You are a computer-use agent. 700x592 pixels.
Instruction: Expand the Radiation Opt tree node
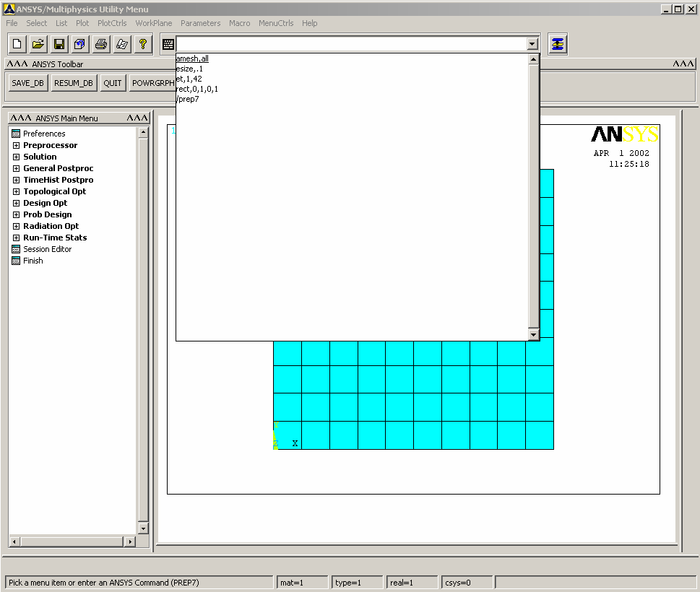(16, 226)
